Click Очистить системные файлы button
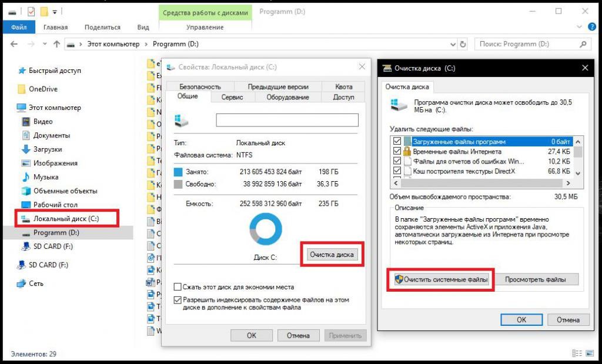The height and width of the screenshot is (364, 602). click(441, 280)
